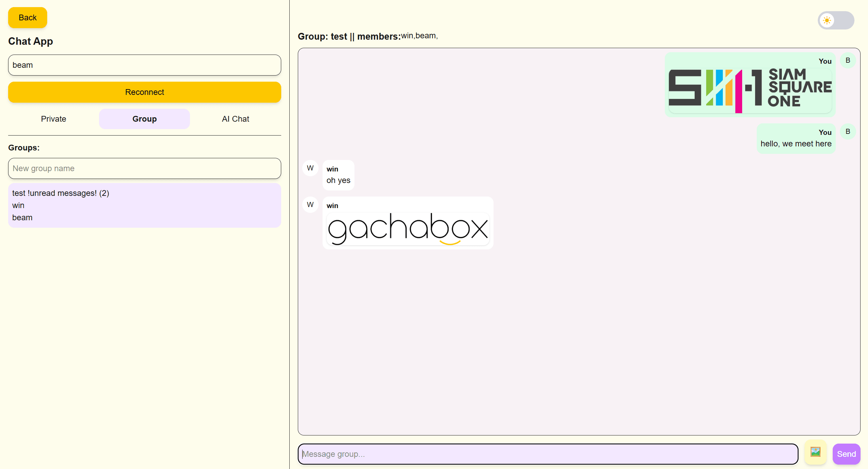The width and height of the screenshot is (868, 469).
Task: Click the Chat App heading
Action: click(31, 41)
